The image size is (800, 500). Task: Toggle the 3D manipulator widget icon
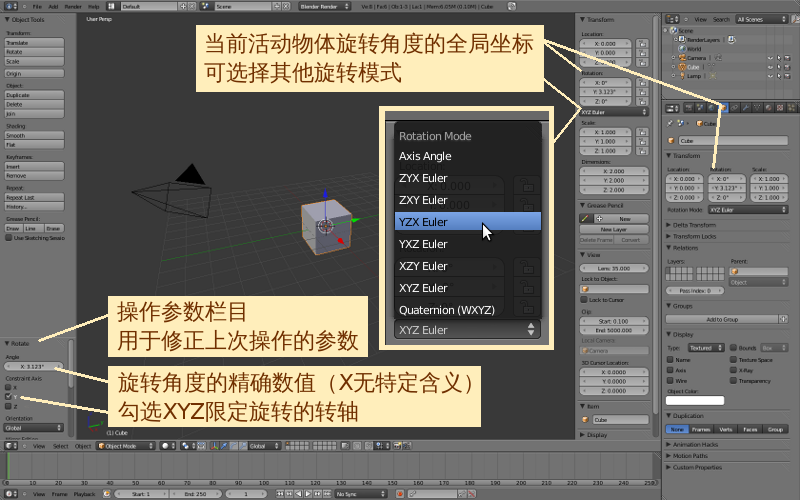pyautogui.click(x=214, y=446)
